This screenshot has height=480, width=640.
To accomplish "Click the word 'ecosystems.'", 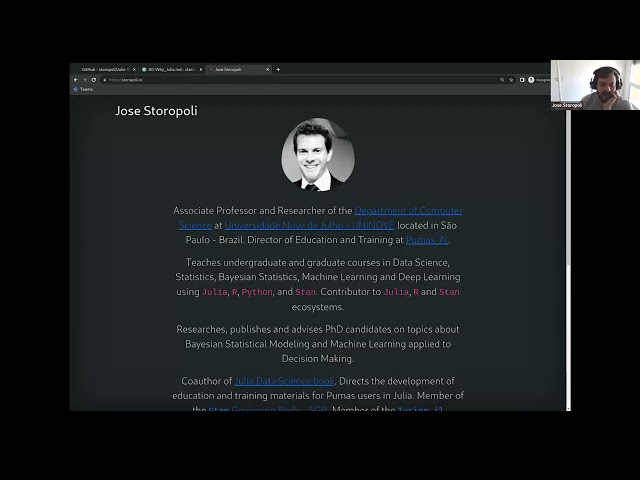I will 318,307.
